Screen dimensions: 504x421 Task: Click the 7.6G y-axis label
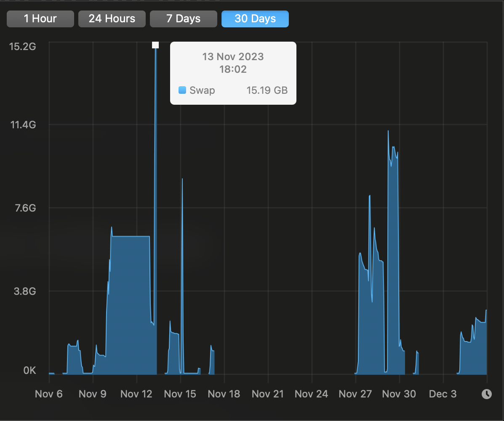click(25, 208)
